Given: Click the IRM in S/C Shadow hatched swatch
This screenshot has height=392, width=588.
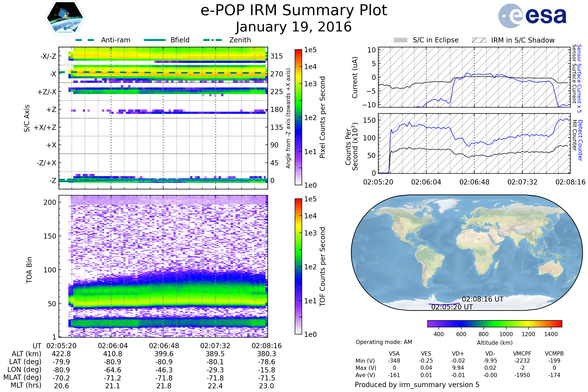Looking at the screenshot, I should pos(479,40).
